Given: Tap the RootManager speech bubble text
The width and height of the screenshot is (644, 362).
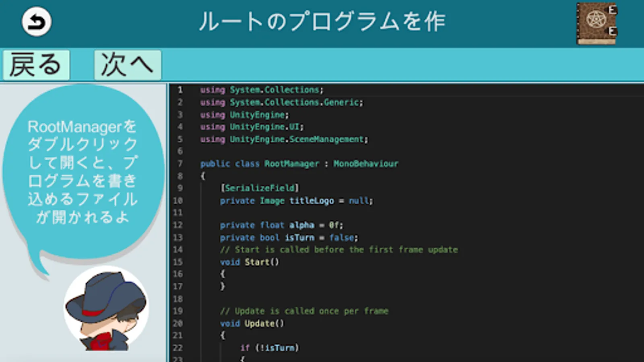Looking at the screenshot, I should (83, 172).
